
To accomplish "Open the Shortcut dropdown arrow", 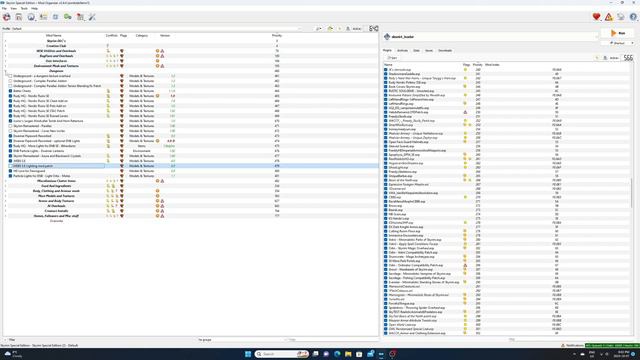I will click(632, 43).
